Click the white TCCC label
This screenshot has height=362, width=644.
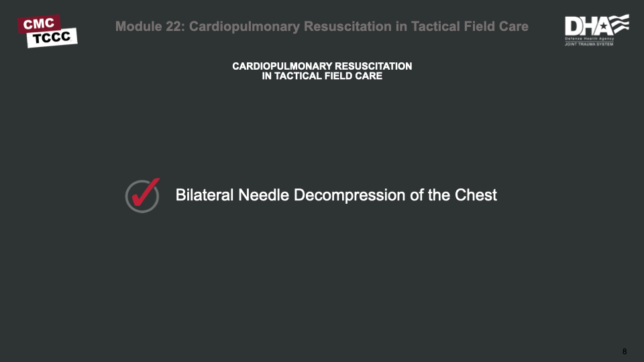pos(52,37)
